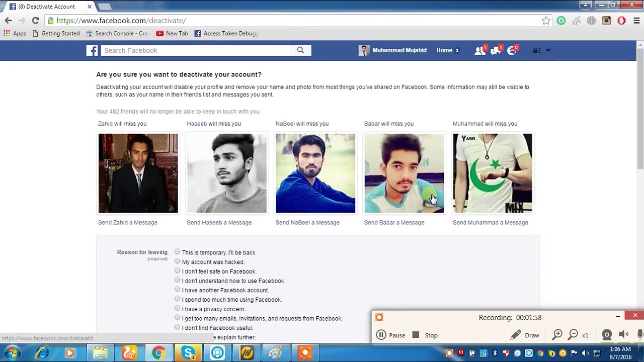Viewport: 644px width, 362px height.
Task: Click Send Haseeb a Message link
Action: point(219,222)
